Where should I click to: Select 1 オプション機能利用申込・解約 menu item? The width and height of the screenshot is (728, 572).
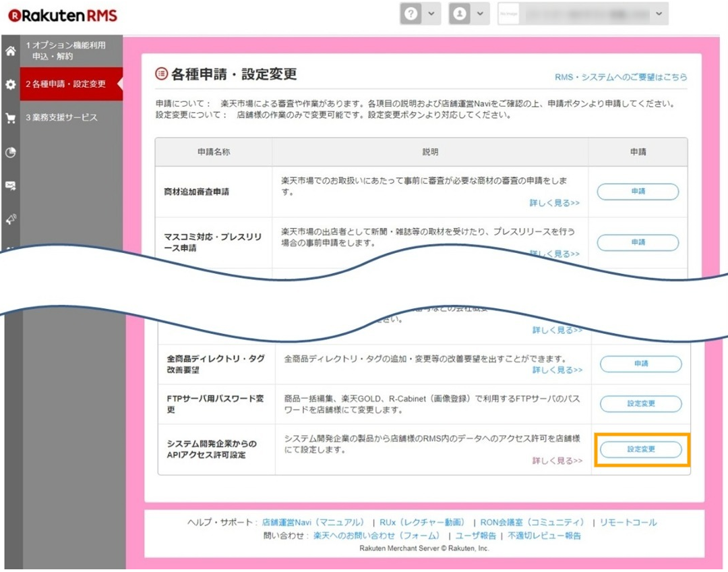point(71,51)
